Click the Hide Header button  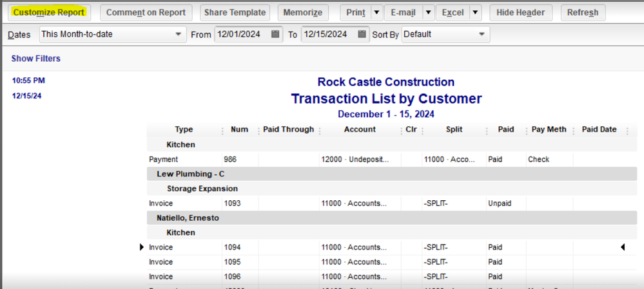point(520,12)
